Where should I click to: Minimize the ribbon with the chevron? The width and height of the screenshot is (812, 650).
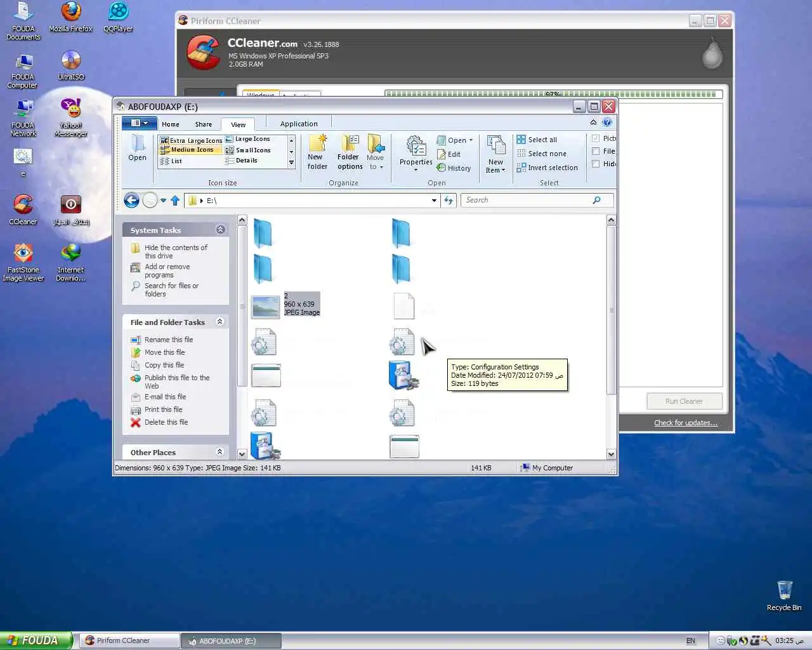tap(593, 123)
